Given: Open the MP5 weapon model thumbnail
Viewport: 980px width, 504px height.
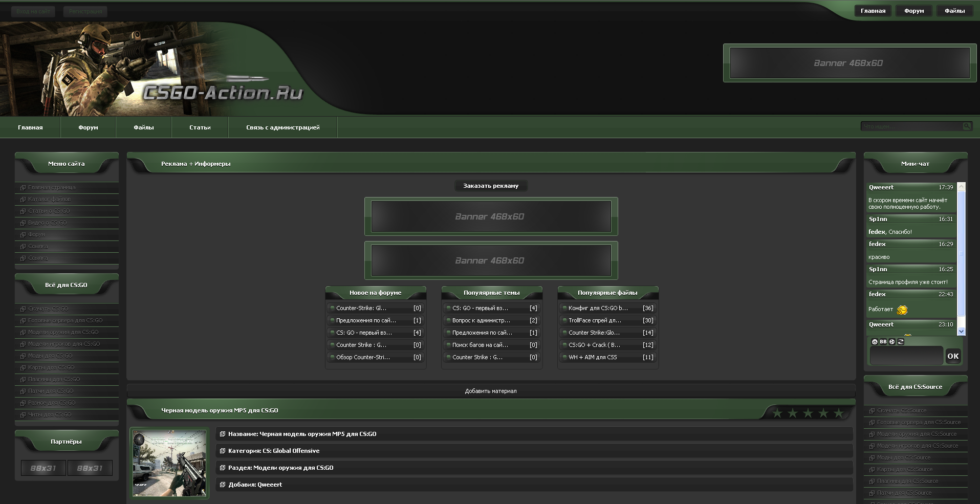Looking at the screenshot, I should [x=169, y=463].
